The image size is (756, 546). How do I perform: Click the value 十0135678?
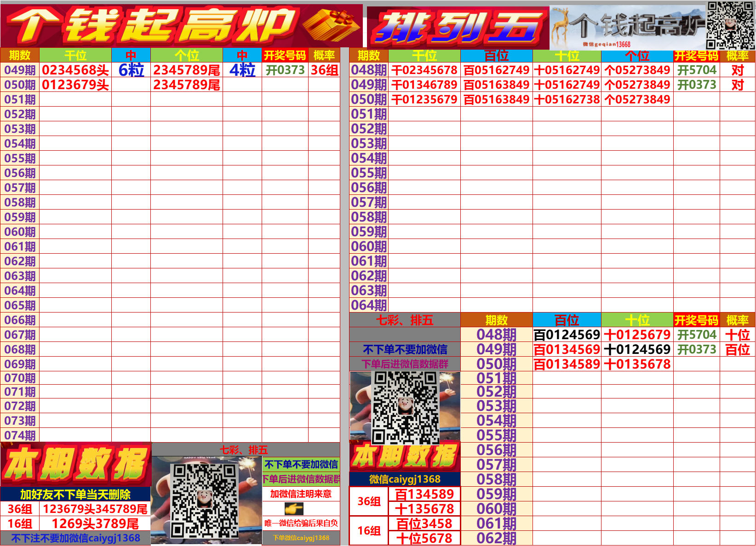click(x=637, y=364)
